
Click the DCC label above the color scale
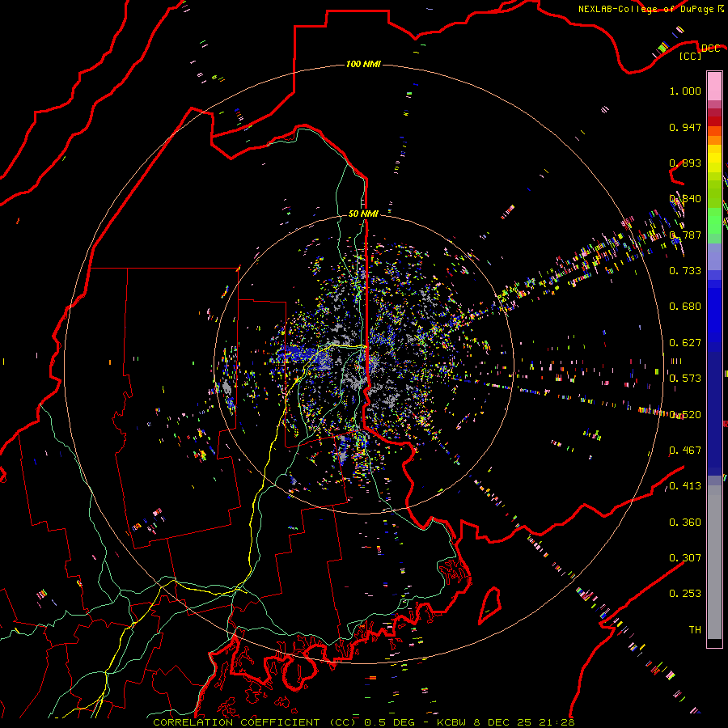[711, 49]
